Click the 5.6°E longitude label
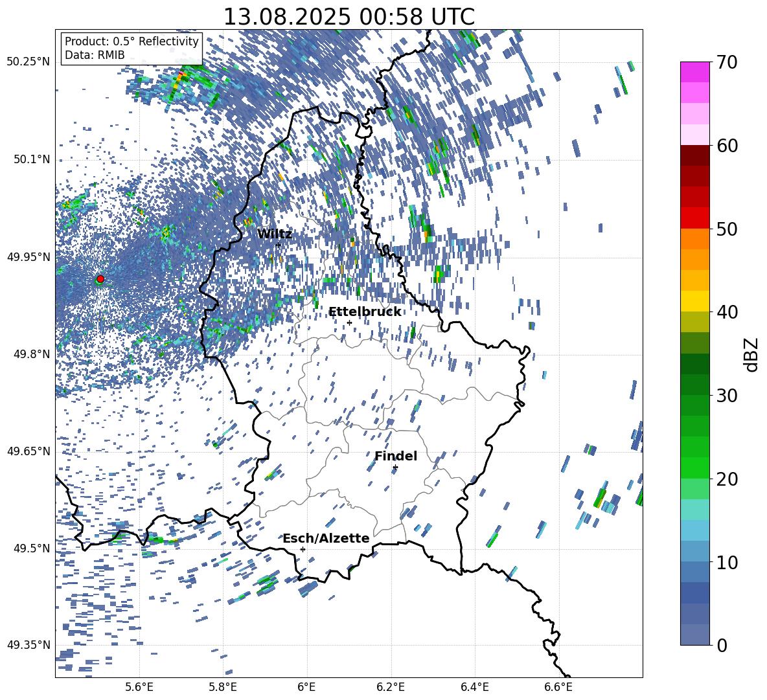The width and height of the screenshot is (767, 700). pyautogui.click(x=139, y=687)
